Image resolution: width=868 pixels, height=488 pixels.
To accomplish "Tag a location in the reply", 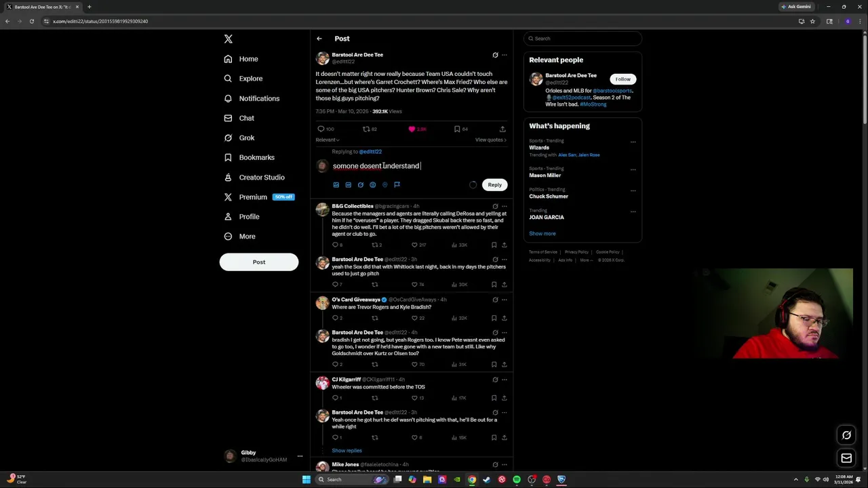I will tap(384, 184).
